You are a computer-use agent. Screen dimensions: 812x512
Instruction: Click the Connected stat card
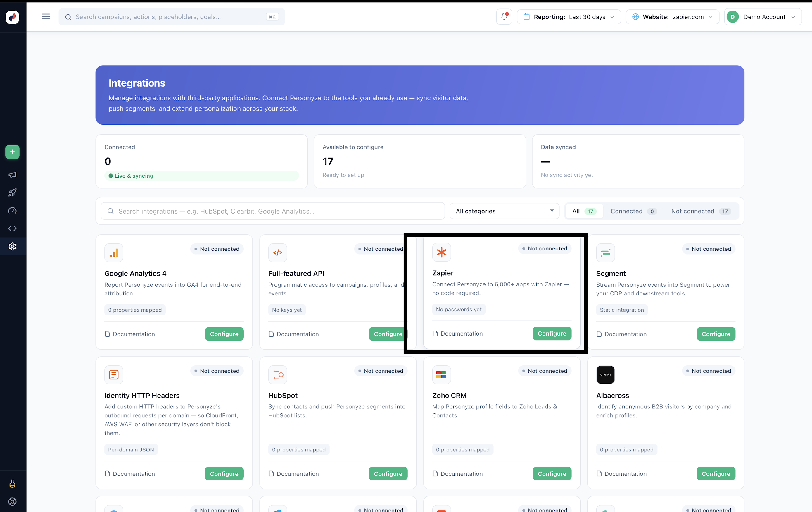pos(202,161)
